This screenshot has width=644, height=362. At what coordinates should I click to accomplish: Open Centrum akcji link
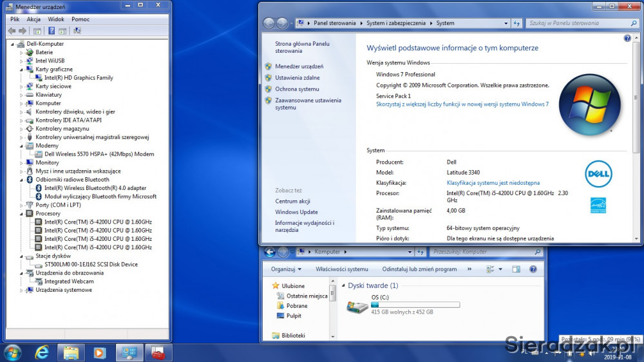click(x=292, y=202)
